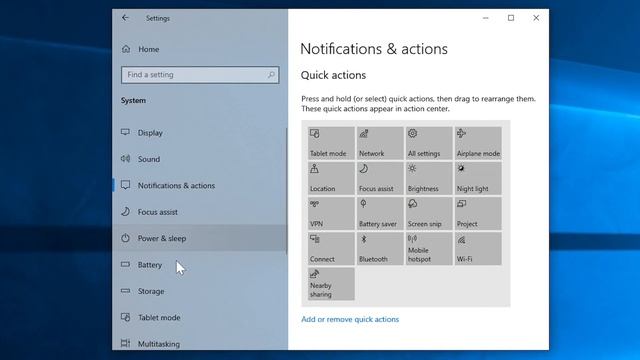Open Sound settings in sidebar

(x=199, y=159)
